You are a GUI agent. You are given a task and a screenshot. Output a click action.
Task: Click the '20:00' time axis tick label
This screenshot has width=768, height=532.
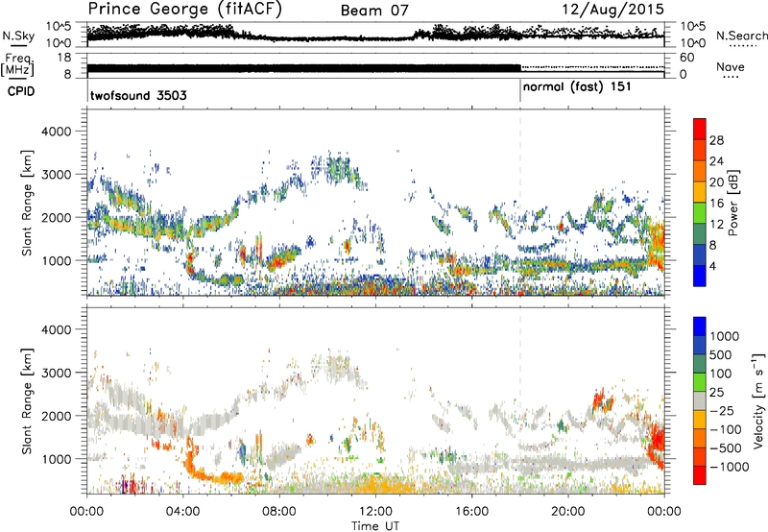(x=567, y=512)
